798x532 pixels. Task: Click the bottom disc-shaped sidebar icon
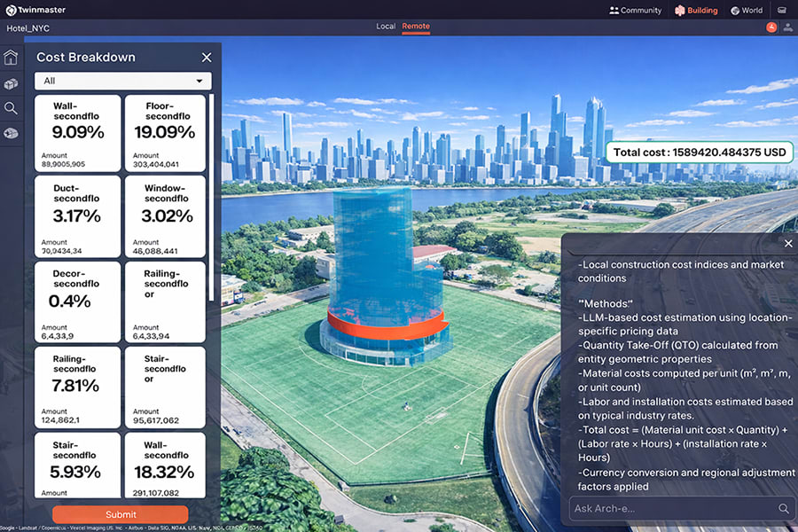11,133
